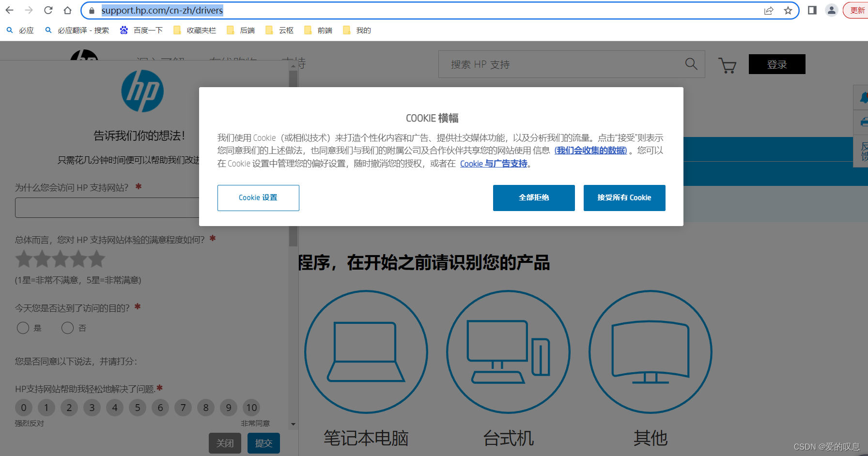
Task: Choose score 10 on agreement scale
Action: [251, 408]
